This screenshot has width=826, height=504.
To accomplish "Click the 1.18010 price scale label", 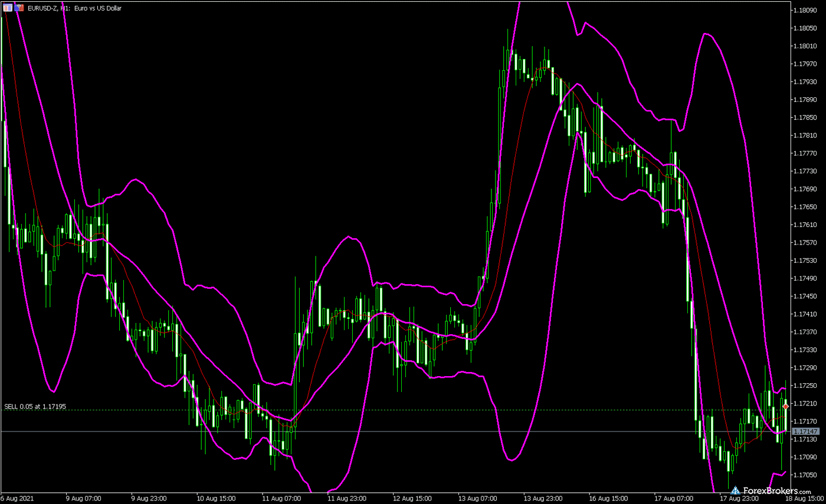I will [806, 46].
